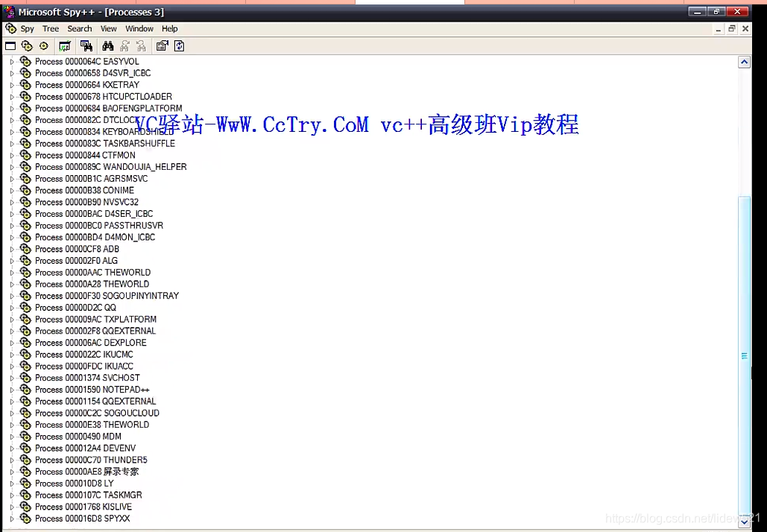Select row 'Process 000009AC TXPLATFORM'
Viewport: 767px width, 532px height.
coord(96,320)
